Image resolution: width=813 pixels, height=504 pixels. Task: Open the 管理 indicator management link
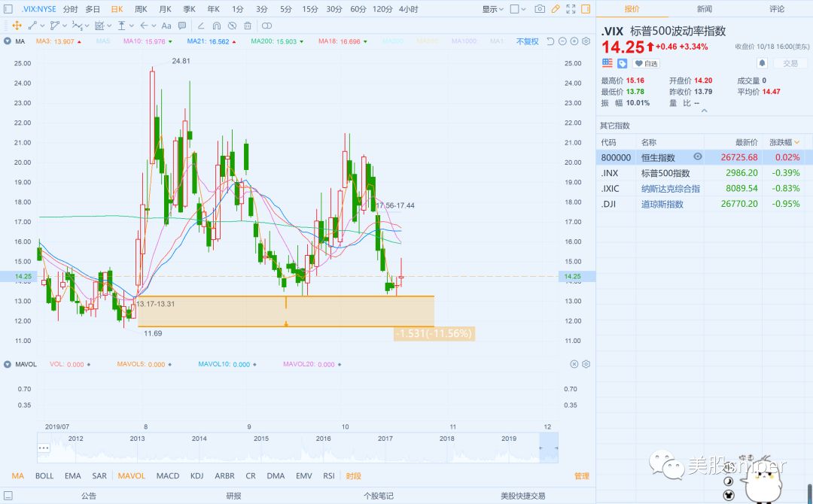point(582,475)
